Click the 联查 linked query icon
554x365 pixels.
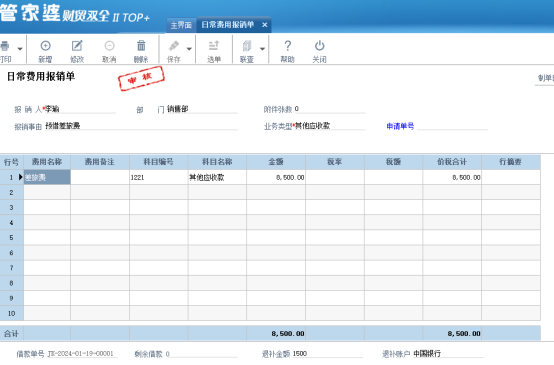tap(247, 46)
